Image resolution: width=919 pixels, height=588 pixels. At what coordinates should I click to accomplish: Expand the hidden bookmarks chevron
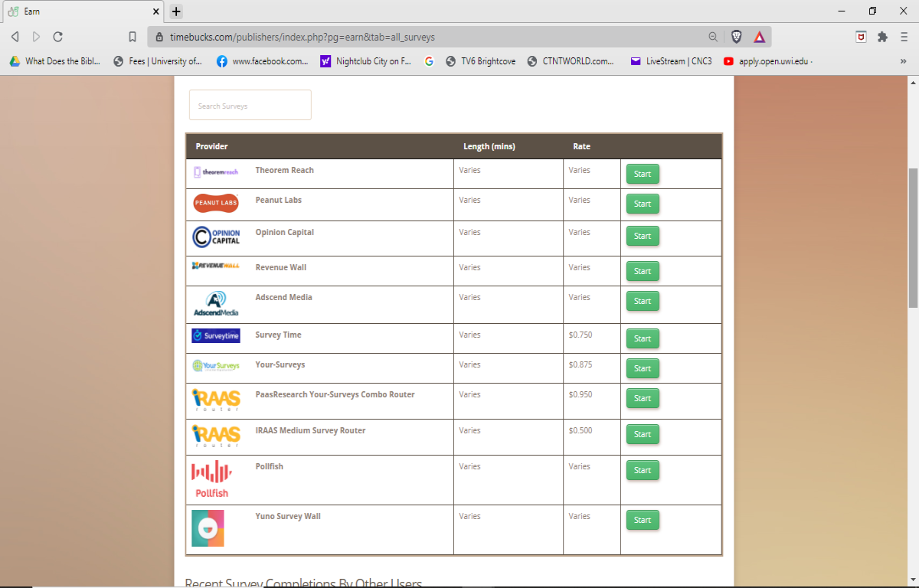pyautogui.click(x=903, y=61)
